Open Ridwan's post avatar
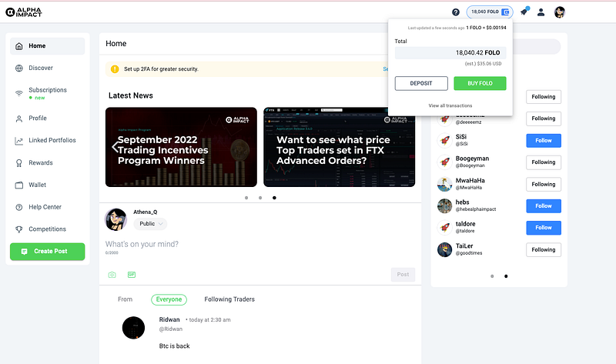Viewport: 616px width, 364px height. pyautogui.click(x=133, y=328)
